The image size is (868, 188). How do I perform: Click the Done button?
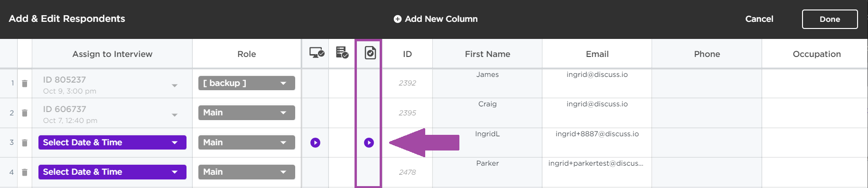pos(830,19)
